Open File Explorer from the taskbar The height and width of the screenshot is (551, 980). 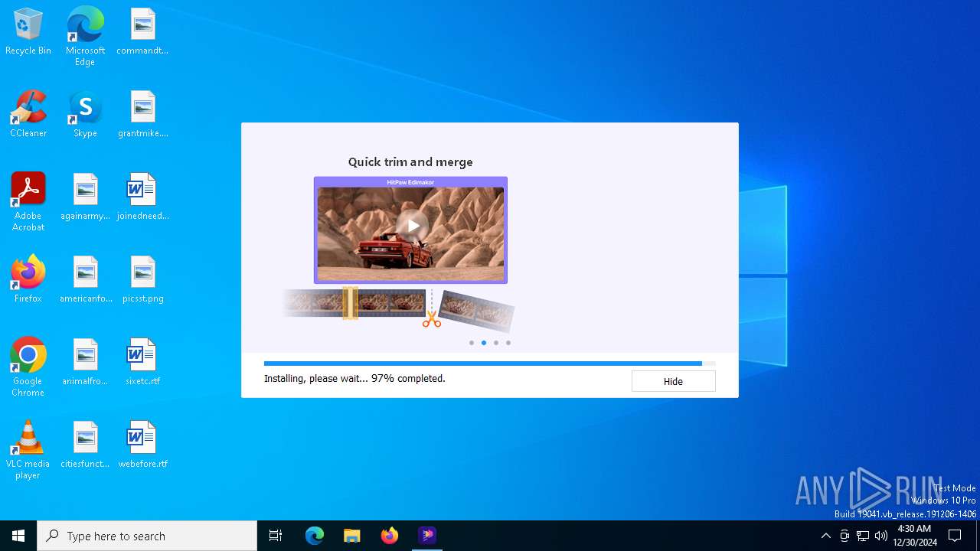click(352, 536)
